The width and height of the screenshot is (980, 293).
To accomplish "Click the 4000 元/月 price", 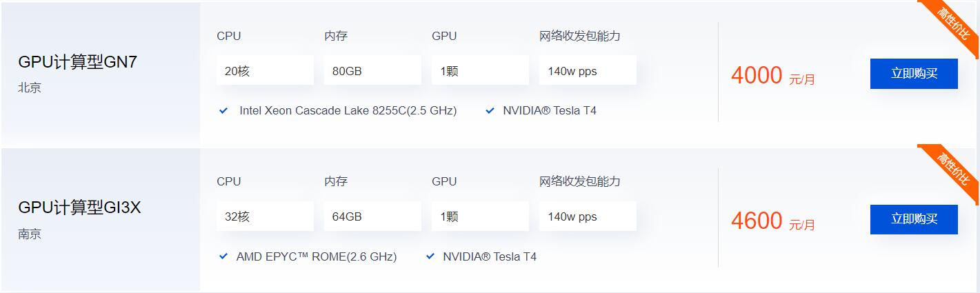I will (x=772, y=76).
